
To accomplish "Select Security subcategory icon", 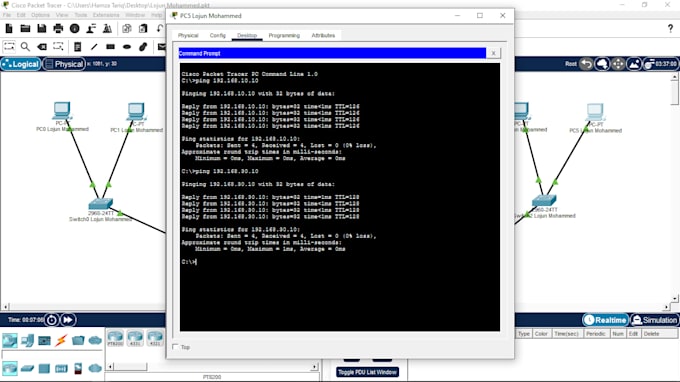I will pos(78,369).
